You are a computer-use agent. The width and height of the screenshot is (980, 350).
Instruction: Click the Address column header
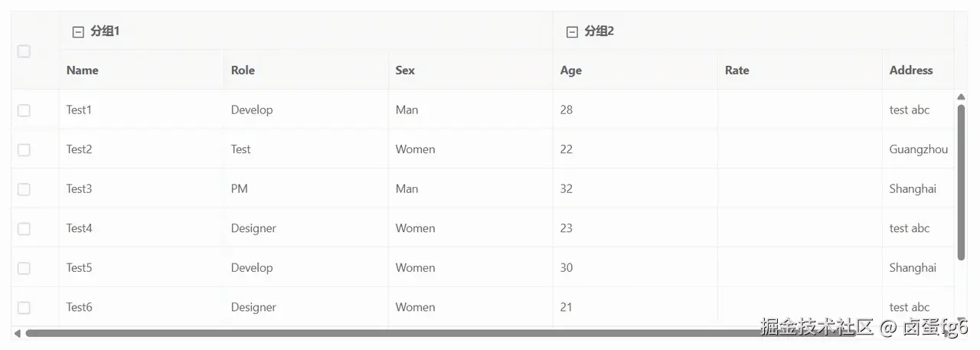[x=911, y=70]
